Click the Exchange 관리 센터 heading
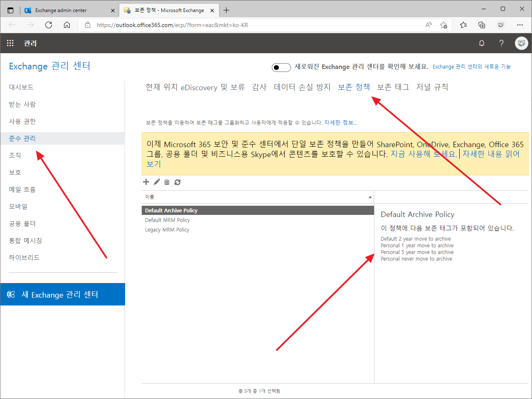The image size is (532, 399). coord(49,66)
